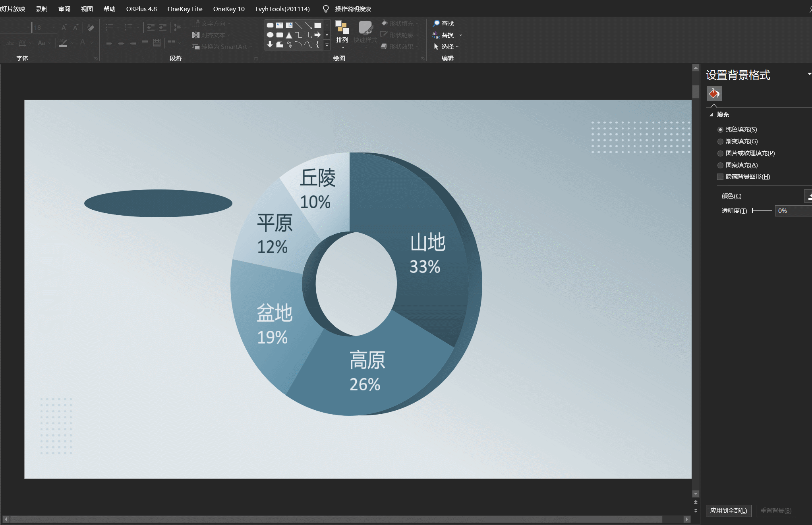Click the Fill paint bucket tab icon
The image size is (812, 525).
(x=714, y=94)
